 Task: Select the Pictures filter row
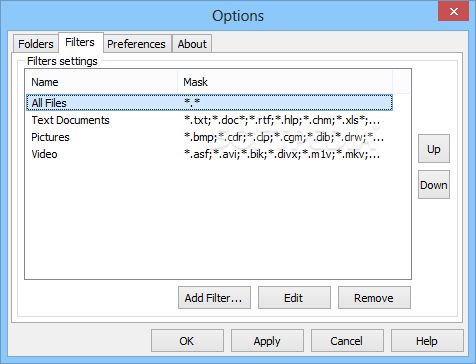tap(209, 137)
